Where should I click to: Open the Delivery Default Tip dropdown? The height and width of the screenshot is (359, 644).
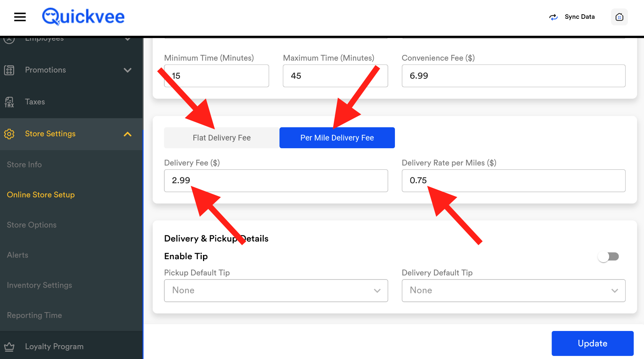513,291
